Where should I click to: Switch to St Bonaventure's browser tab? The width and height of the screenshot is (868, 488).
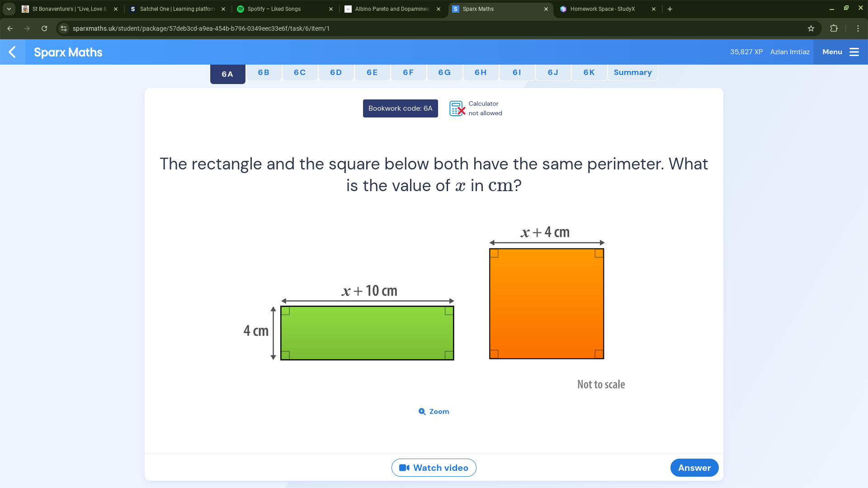pyautogui.click(x=70, y=9)
